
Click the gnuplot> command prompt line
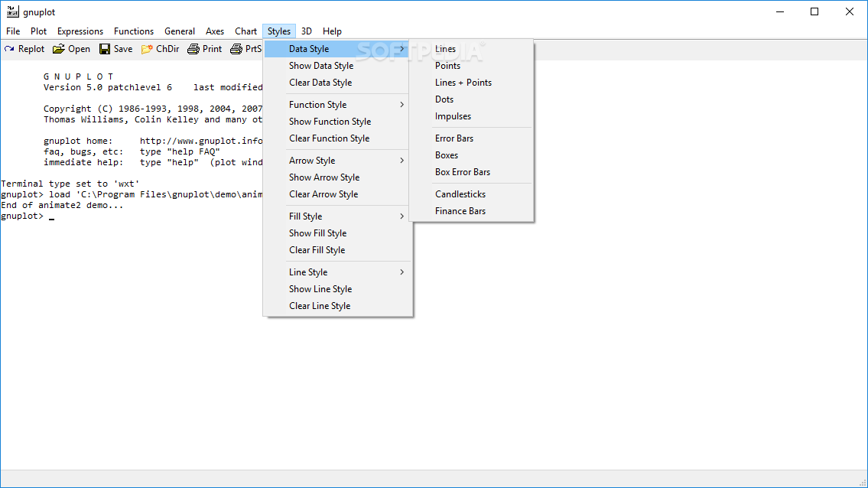point(28,216)
